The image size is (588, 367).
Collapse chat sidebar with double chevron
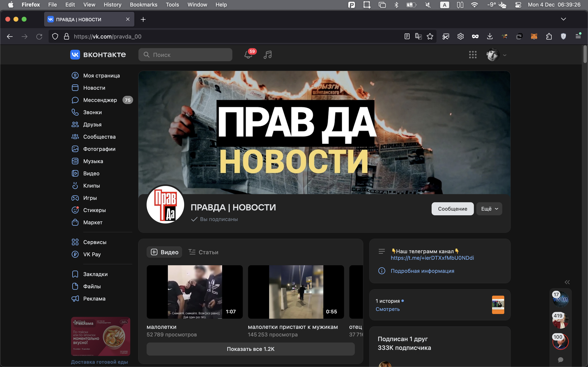pos(567,282)
